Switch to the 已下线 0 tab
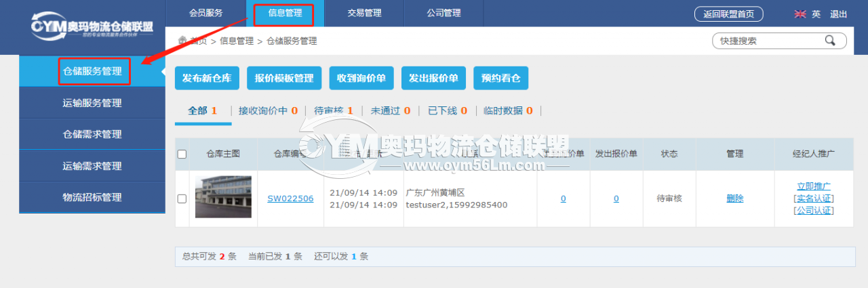 coord(447,110)
